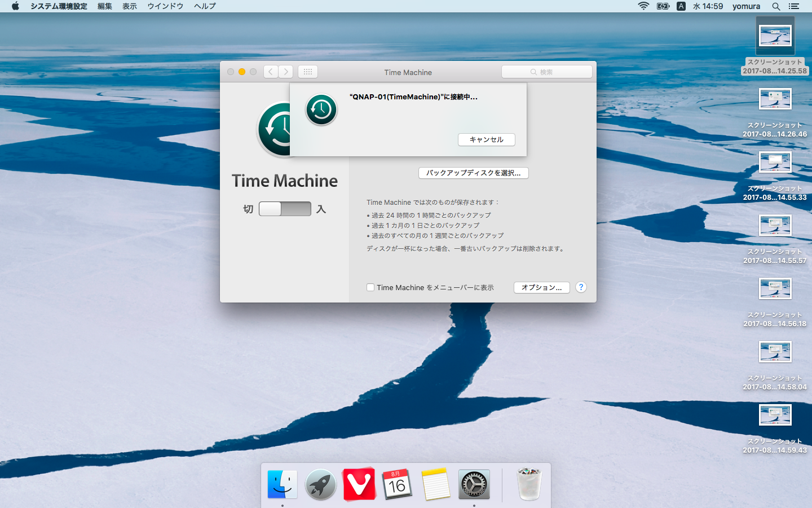Open Calendar icon in the Dock
The width and height of the screenshot is (812, 508).
397,484
